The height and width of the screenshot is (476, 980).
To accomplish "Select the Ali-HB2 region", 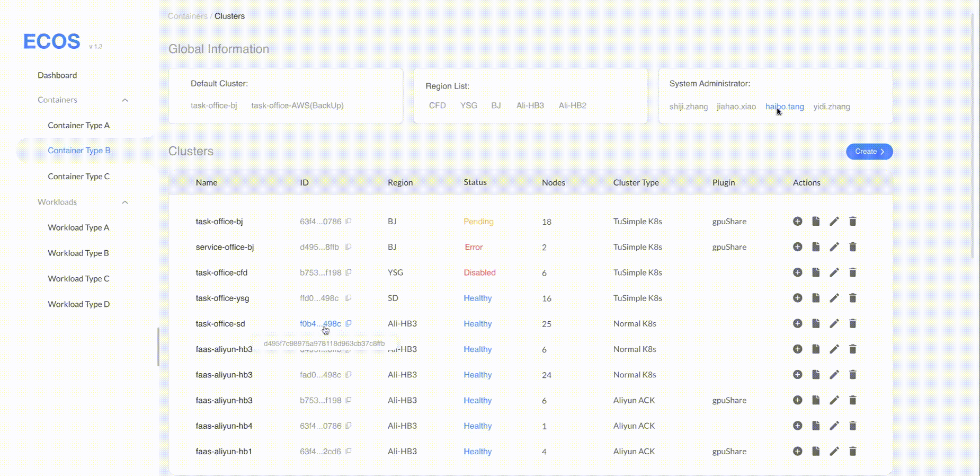I will (x=573, y=105).
